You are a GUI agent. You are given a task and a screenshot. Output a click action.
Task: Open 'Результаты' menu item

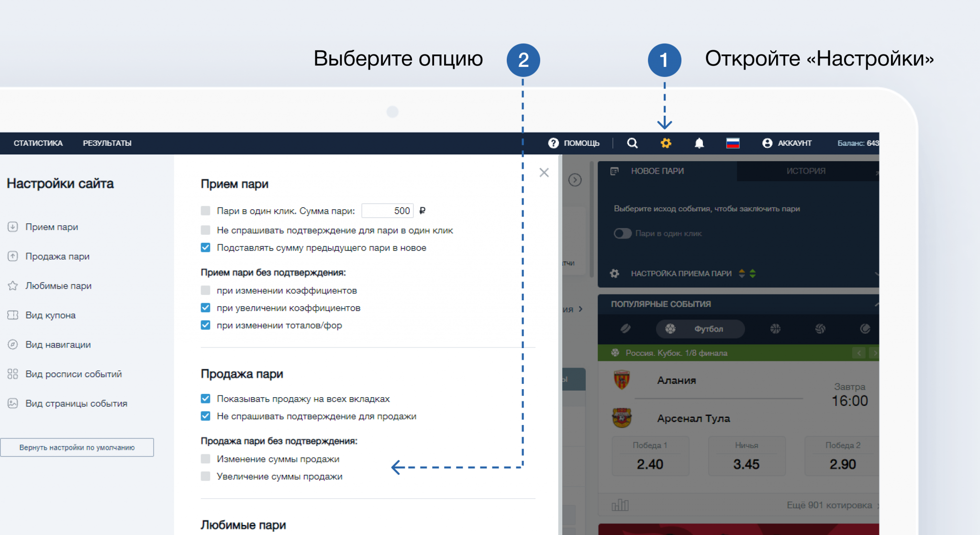pyautogui.click(x=107, y=143)
